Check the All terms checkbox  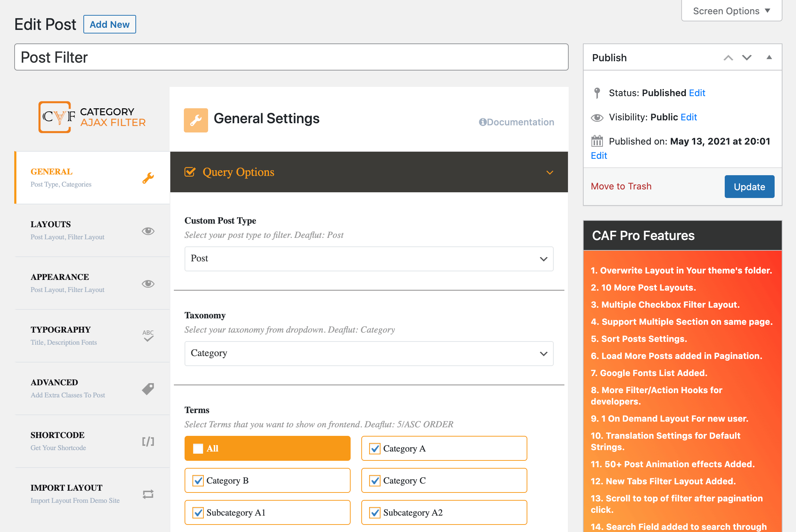tap(198, 448)
